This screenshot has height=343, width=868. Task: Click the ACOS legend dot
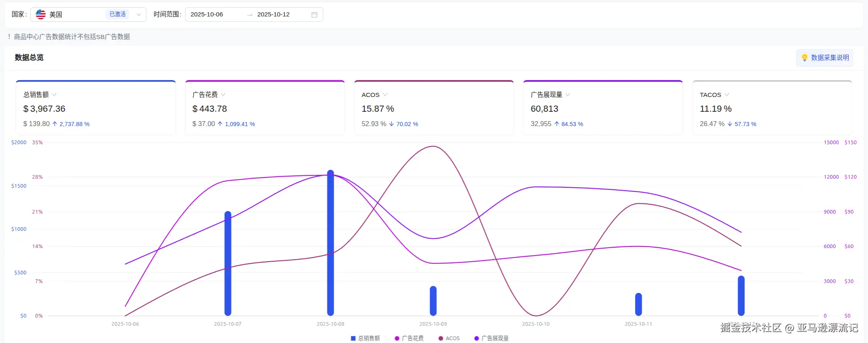click(441, 338)
